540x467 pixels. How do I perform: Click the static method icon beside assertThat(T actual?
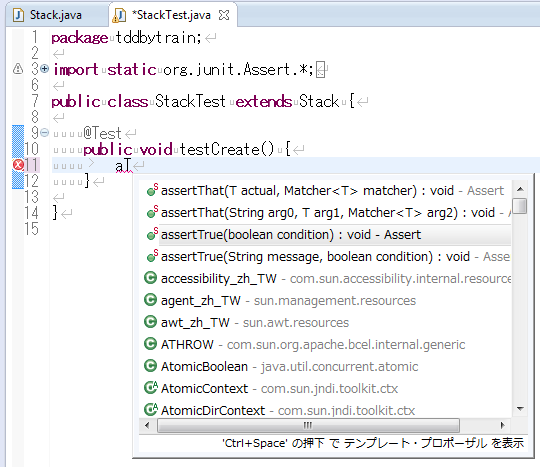pyautogui.click(x=152, y=190)
